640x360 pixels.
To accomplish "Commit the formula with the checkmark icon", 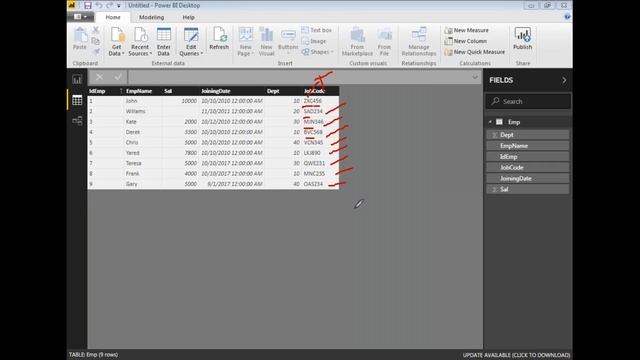I will [118, 77].
